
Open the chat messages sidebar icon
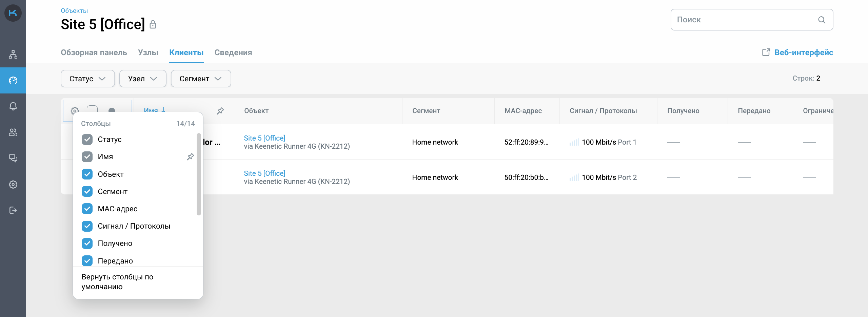pyautogui.click(x=13, y=158)
